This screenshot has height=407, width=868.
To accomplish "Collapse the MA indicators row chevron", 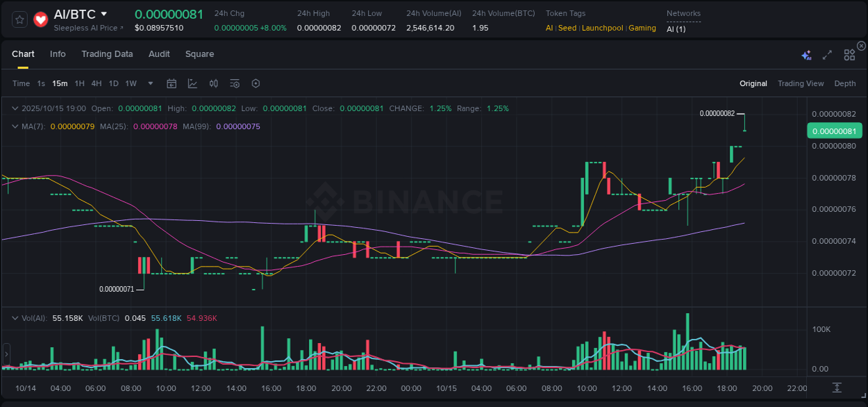I will pyautogui.click(x=14, y=126).
